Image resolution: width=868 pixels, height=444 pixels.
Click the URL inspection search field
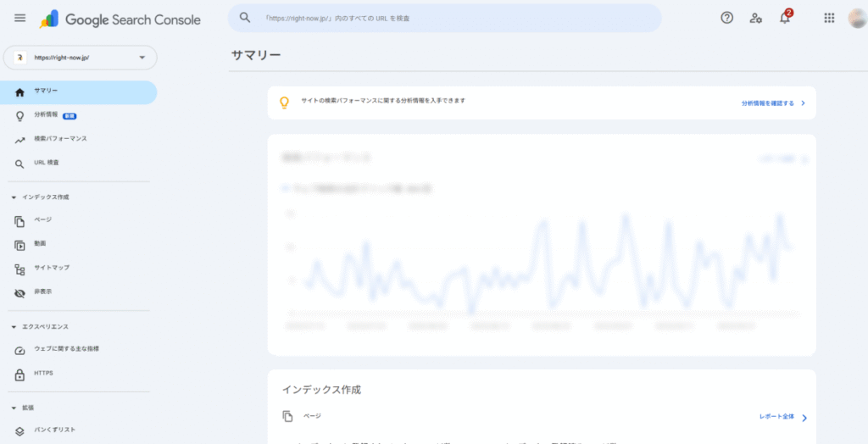pyautogui.click(x=449, y=18)
